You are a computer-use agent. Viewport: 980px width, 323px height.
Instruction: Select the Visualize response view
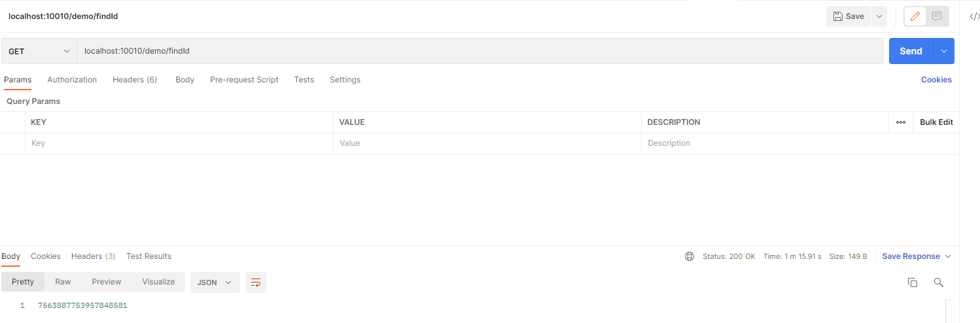pyautogui.click(x=158, y=282)
